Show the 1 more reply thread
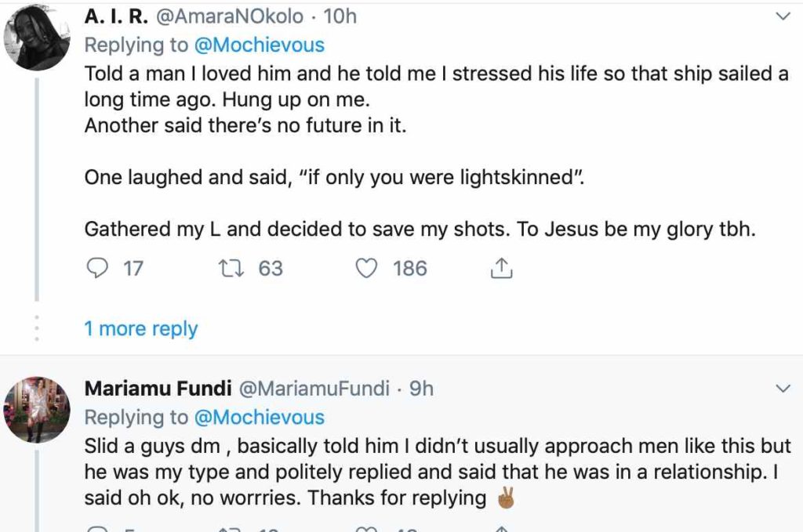This screenshot has width=803, height=532. tap(141, 329)
